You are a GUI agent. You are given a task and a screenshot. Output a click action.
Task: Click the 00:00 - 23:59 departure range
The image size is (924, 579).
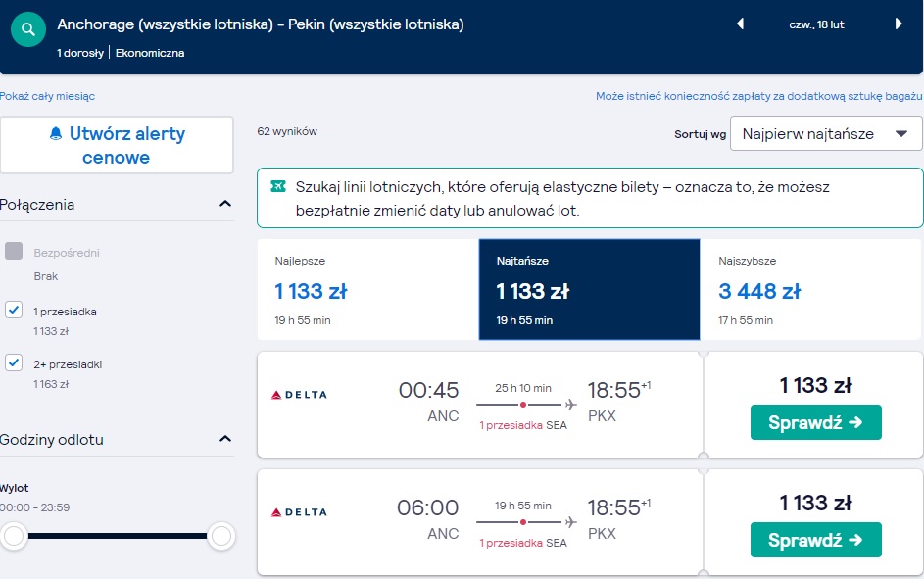[34, 507]
